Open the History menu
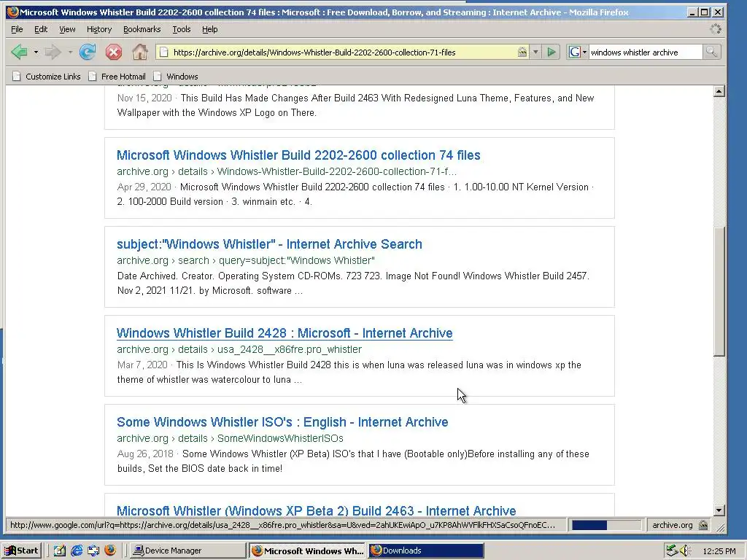This screenshot has height=560, width=747. tap(99, 29)
